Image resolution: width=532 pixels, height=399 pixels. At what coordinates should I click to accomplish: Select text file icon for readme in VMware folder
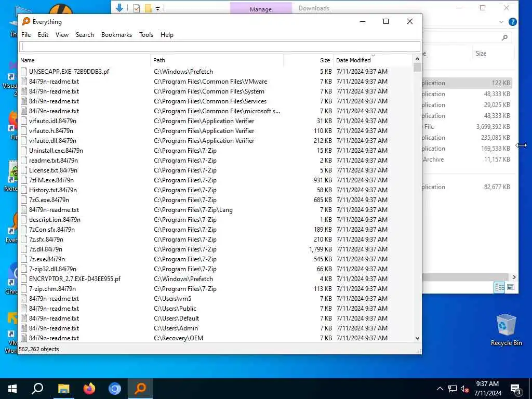click(x=23, y=81)
